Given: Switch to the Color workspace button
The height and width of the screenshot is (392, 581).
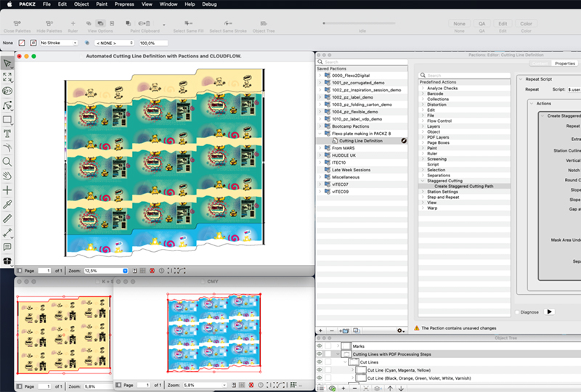Looking at the screenshot, I should (x=526, y=24).
